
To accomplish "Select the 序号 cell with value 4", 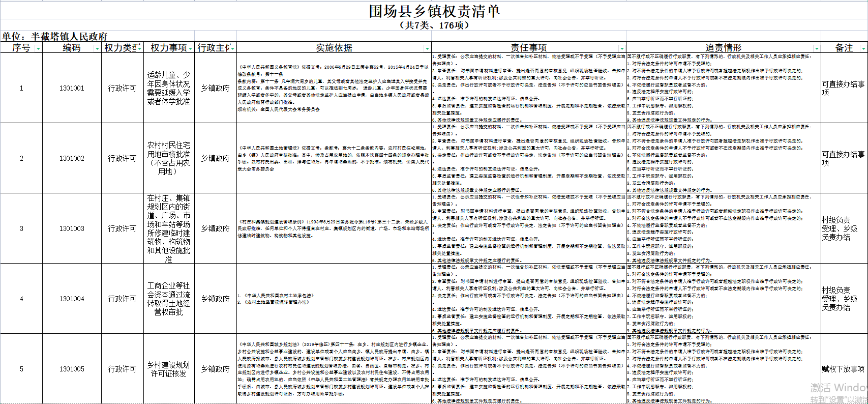I will click(x=21, y=299).
